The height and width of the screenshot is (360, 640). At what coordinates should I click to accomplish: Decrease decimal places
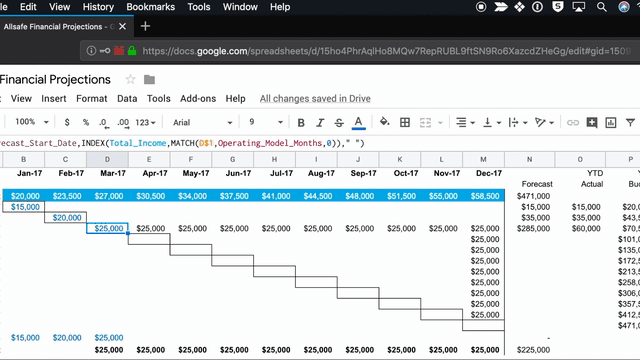[104, 122]
